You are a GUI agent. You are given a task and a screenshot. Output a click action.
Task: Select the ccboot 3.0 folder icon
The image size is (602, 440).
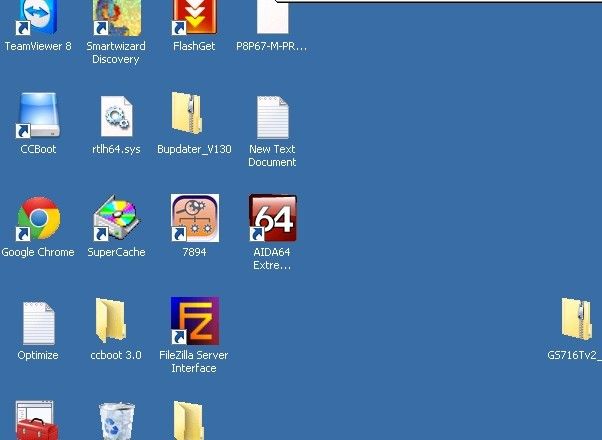[111, 320]
